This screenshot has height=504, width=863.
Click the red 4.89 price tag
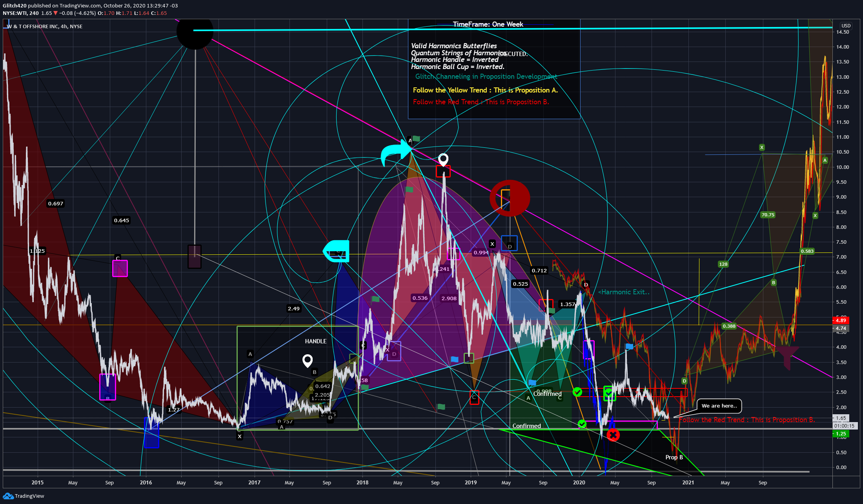pyautogui.click(x=841, y=320)
